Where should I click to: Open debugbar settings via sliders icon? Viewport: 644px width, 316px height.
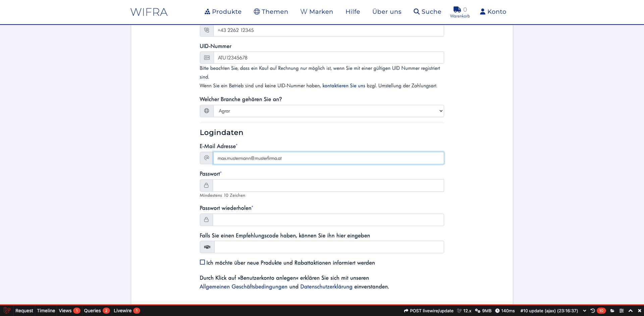pyautogui.click(x=622, y=311)
